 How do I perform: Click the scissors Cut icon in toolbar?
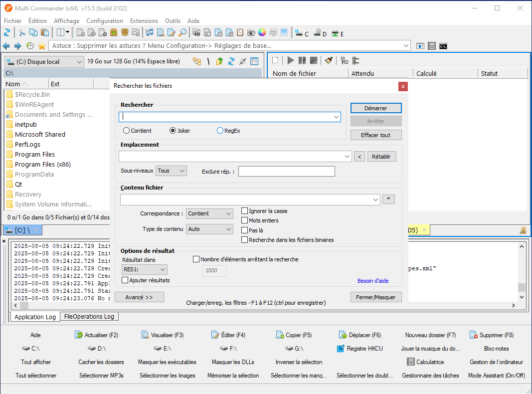click(x=22, y=33)
